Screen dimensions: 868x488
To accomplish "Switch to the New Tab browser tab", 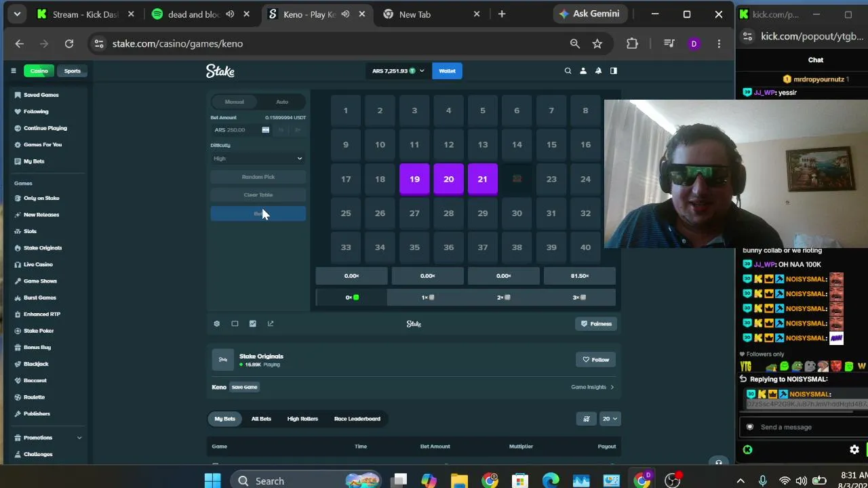I will pyautogui.click(x=433, y=14).
